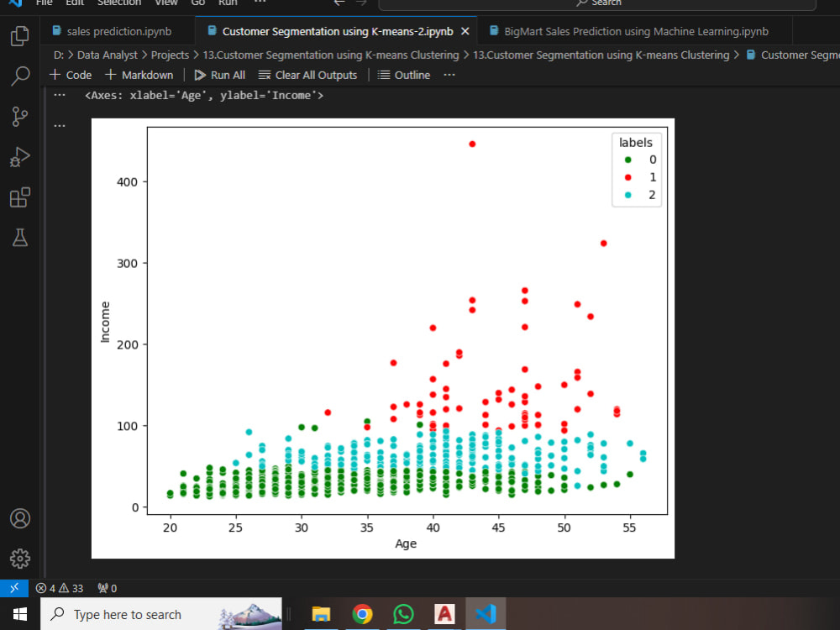Expand the overflow menu bar ellipsis
840x630 pixels.
coord(260,3)
